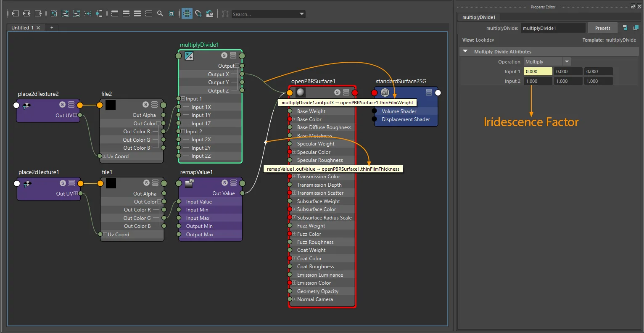Set nodes to connected view mode icon

pyautogui.click(x=126, y=14)
